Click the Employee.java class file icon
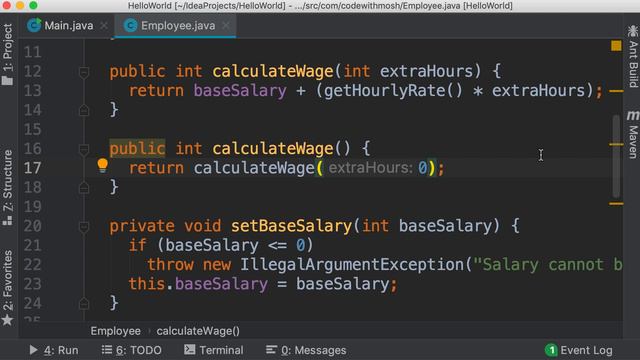 pos(130,26)
